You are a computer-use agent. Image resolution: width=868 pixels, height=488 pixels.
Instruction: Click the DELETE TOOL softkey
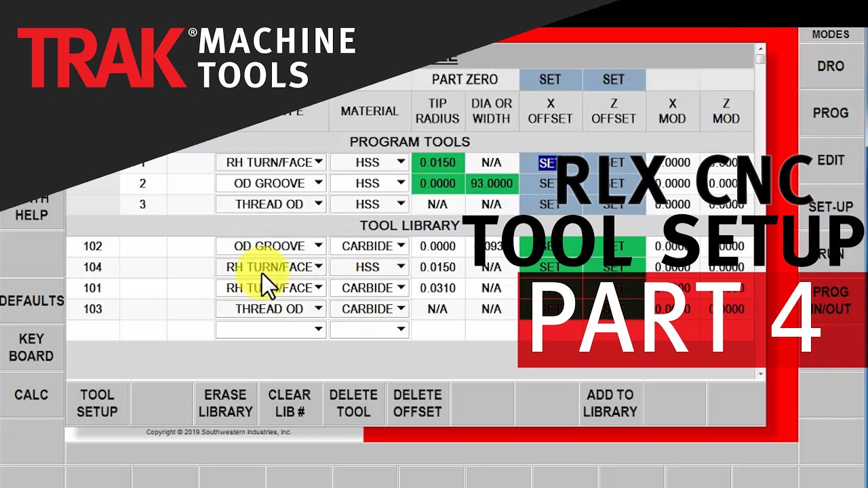click(x=353, y=403)
